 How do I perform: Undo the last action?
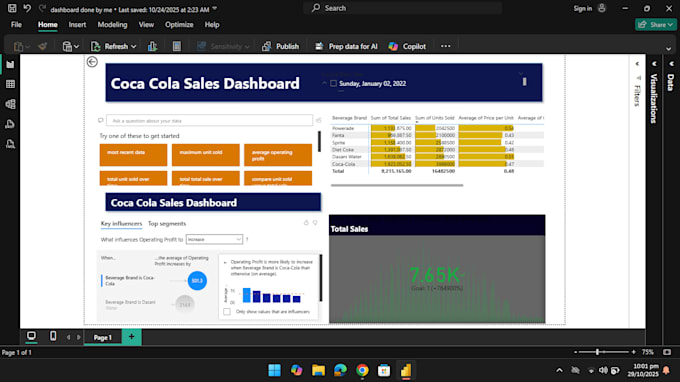(x=27, y=8)
